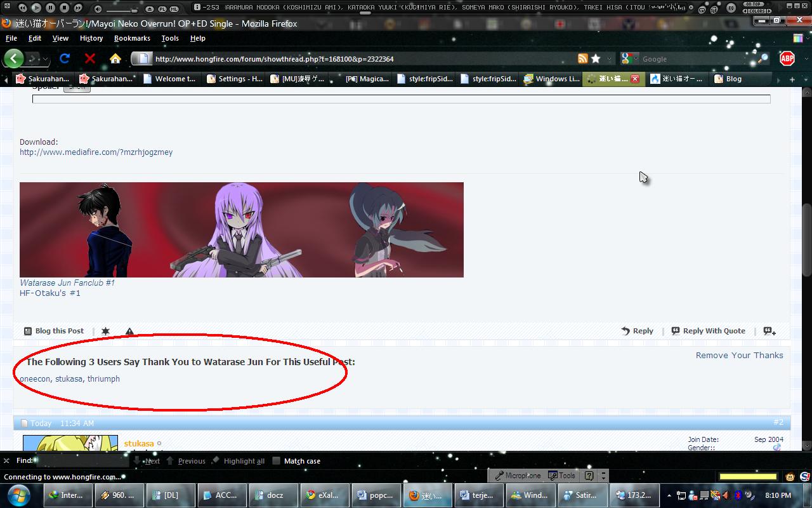This screenshot has height=508, width=812.
Task: Open the Tools menu in Firefox
Action: [170, 38]
